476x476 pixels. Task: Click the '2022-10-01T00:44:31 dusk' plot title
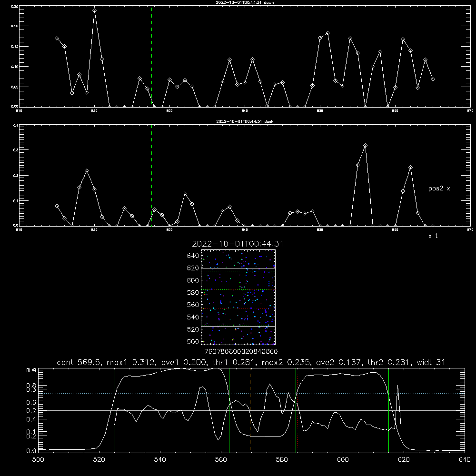point(245,121)
